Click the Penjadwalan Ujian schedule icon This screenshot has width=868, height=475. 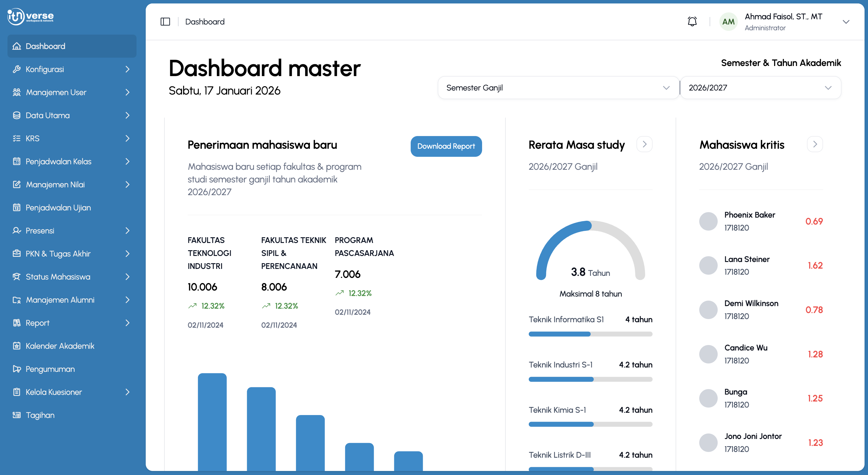pos(16,207)
